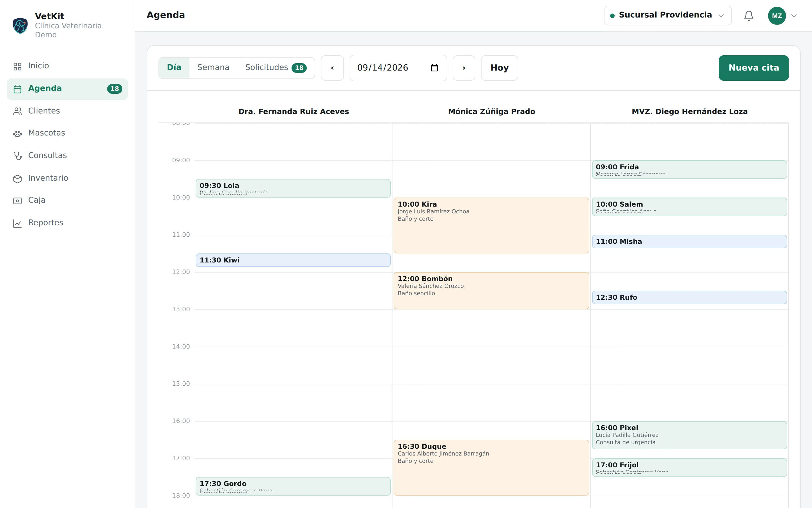Screen dimensions: 812x508
Task: Open Inicio from the sidebar grid icon
Action: click(x=17, y=66)
